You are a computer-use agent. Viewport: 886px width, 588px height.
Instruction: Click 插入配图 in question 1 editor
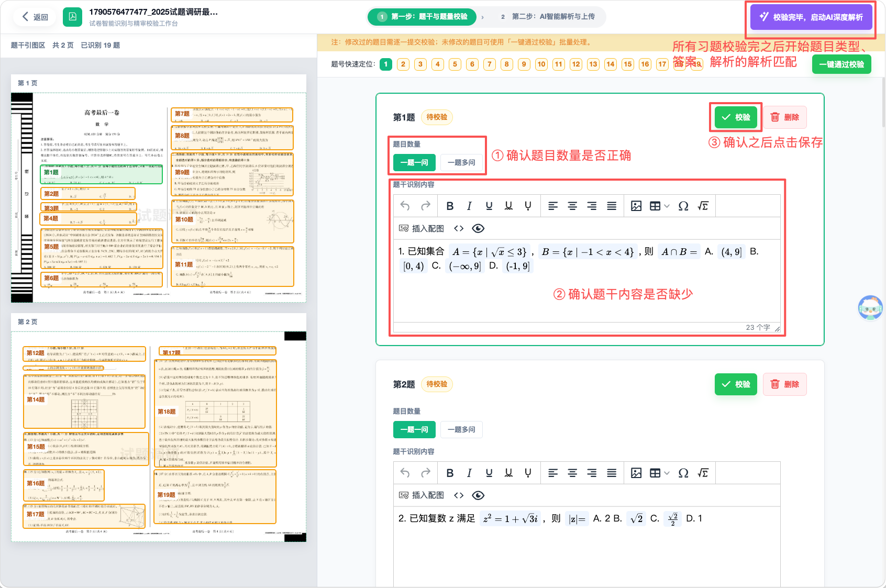coord(421,228)
